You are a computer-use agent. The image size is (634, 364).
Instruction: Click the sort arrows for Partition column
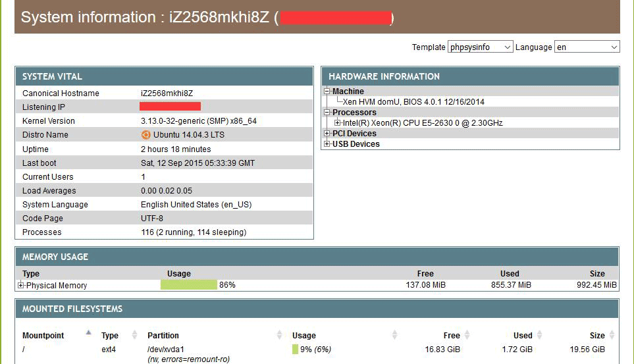[279, 335]
